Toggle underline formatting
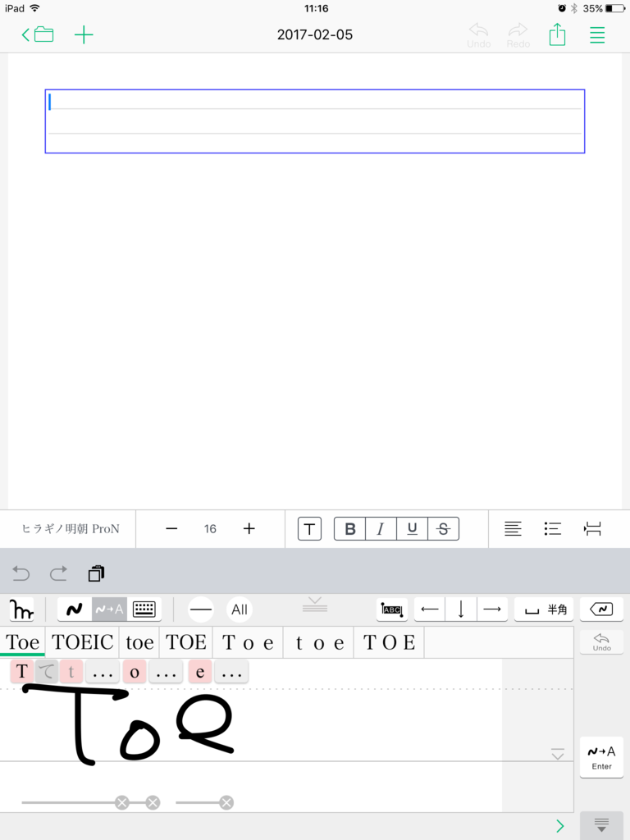The height and width of the screenshot is (840, 630). [x=412, y=529]
